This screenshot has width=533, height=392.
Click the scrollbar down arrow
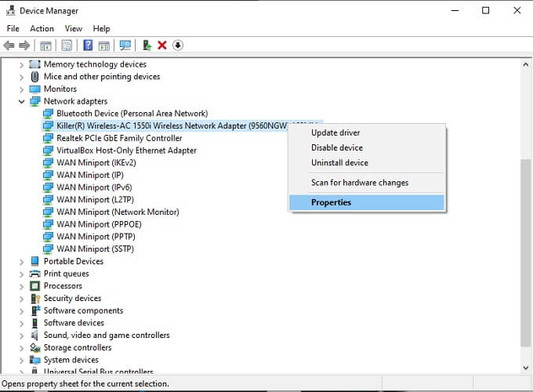[x=525, y=368]
